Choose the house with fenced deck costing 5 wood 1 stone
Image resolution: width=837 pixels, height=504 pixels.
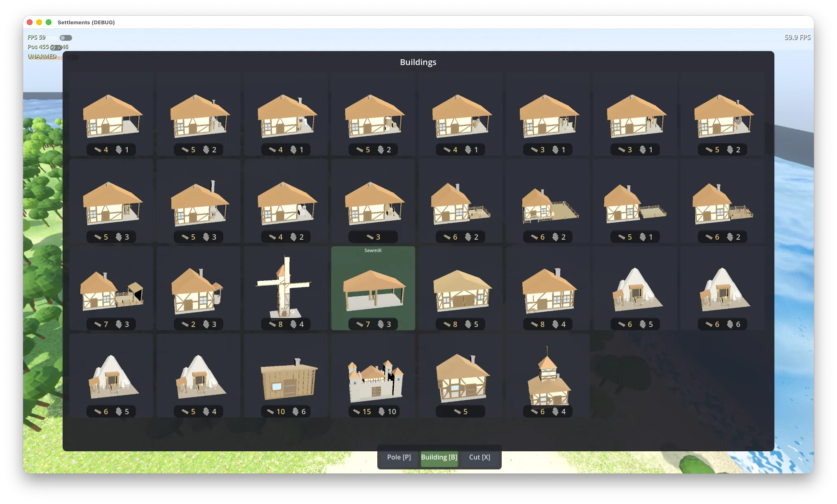(x=635, y=202)
